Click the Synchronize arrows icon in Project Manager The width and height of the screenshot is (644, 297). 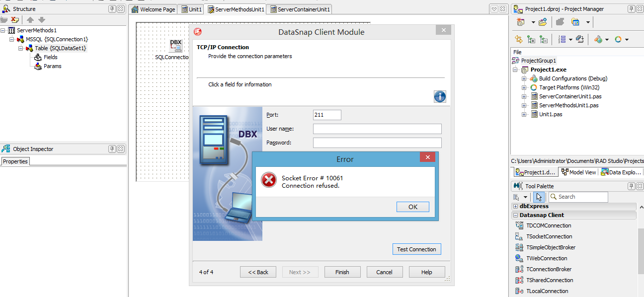pos(518,39)
